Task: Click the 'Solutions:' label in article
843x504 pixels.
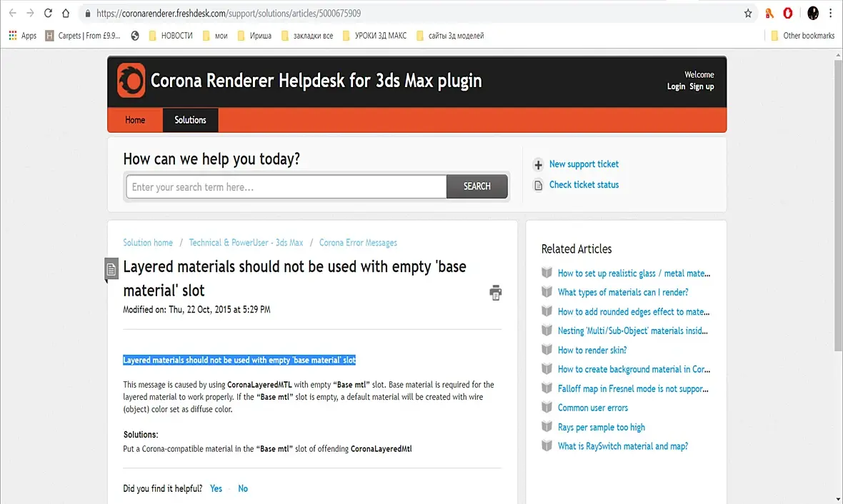Action: [141, 434]
